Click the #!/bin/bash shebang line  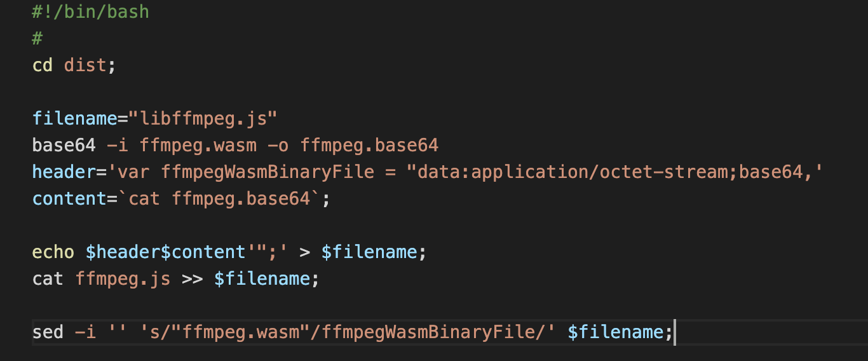coord(90,11)
